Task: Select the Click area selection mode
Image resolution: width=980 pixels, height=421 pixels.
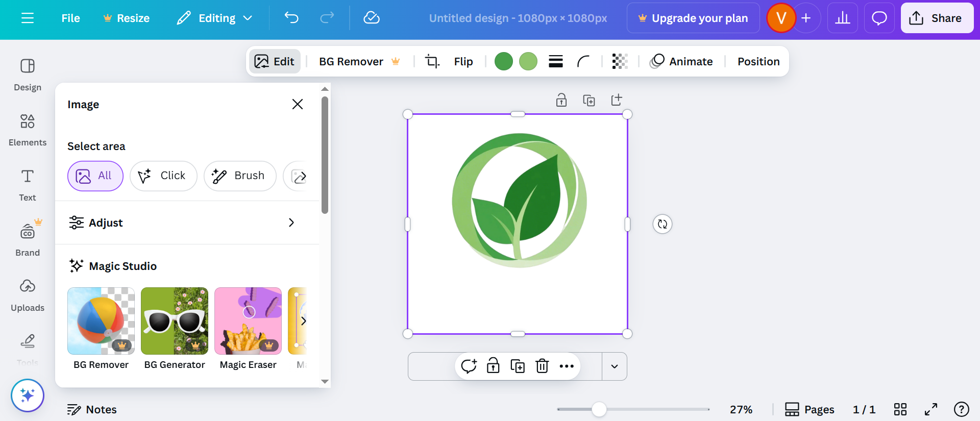Action: (163, 176)
